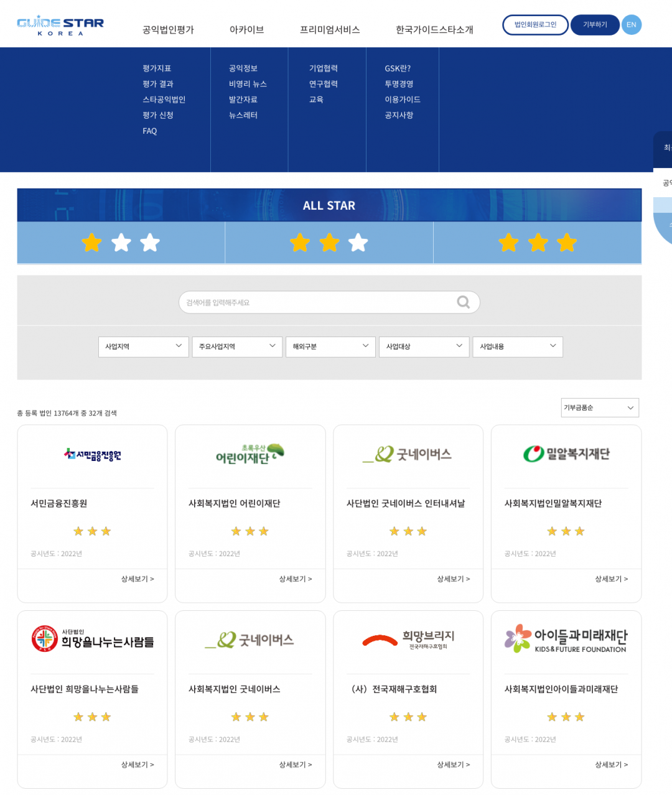Click the 사단법인 희망을나누는사람들 name
Viewport: 672px width, 795px height.
pos(85,689)
